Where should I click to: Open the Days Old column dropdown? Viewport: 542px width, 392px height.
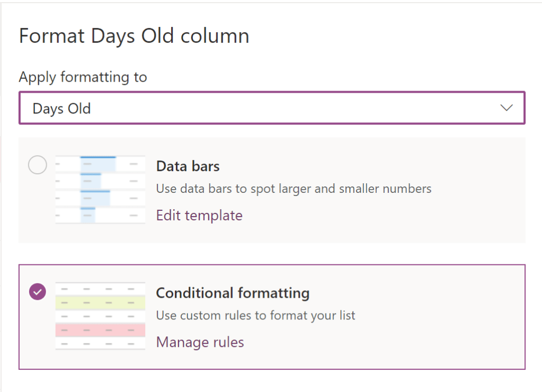[x=271, y=108]
